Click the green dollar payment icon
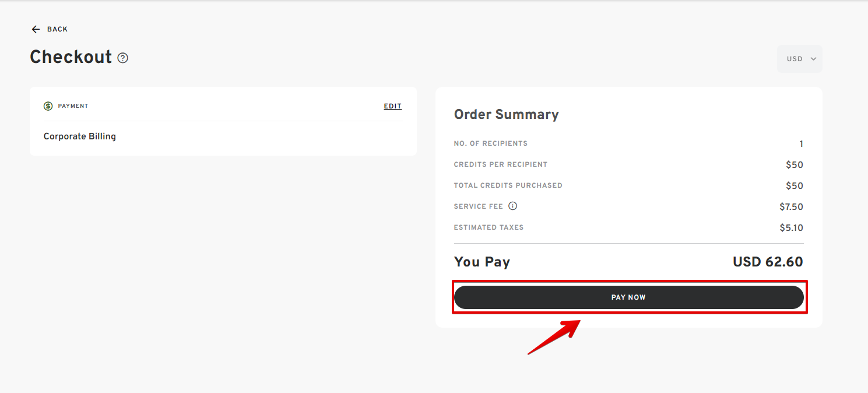Viewport: 868px width, 393px height. [x=48, y=106]
